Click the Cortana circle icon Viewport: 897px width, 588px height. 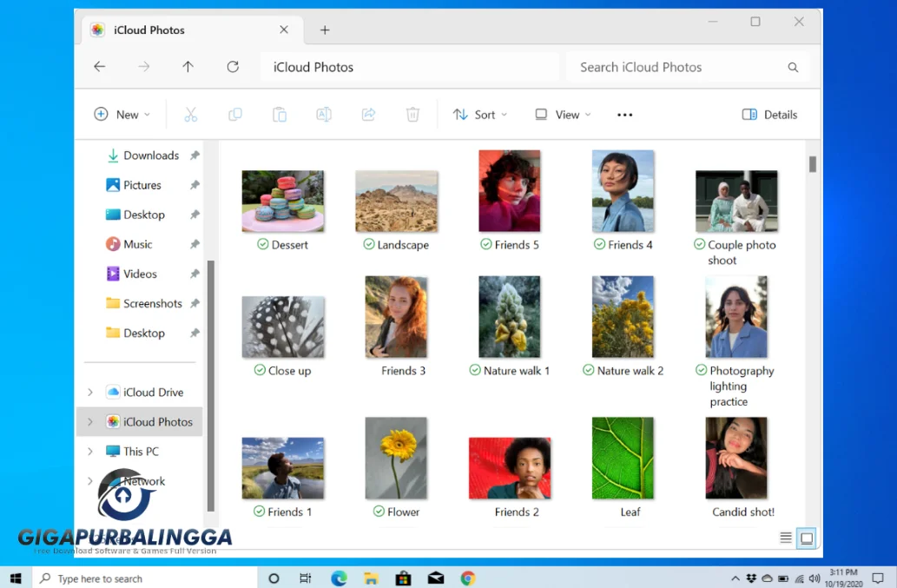click(x=274, y=578)
